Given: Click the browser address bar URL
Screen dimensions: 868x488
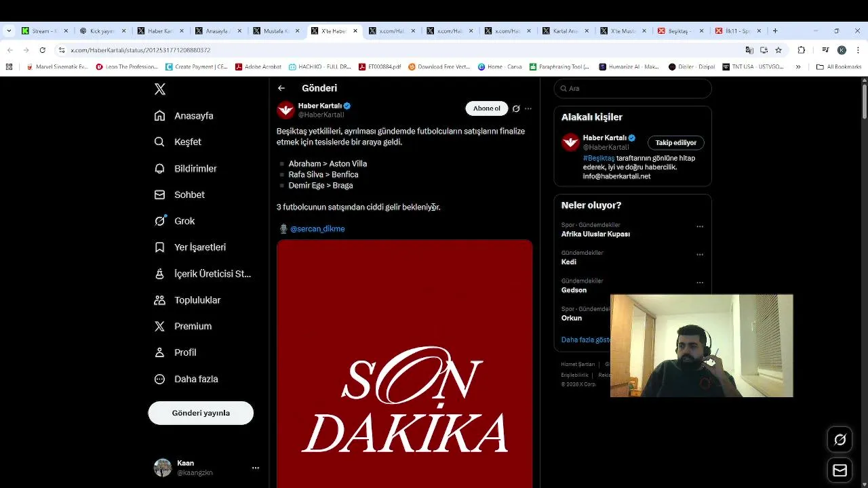Looking at the screenshot, I should [140, 50].
